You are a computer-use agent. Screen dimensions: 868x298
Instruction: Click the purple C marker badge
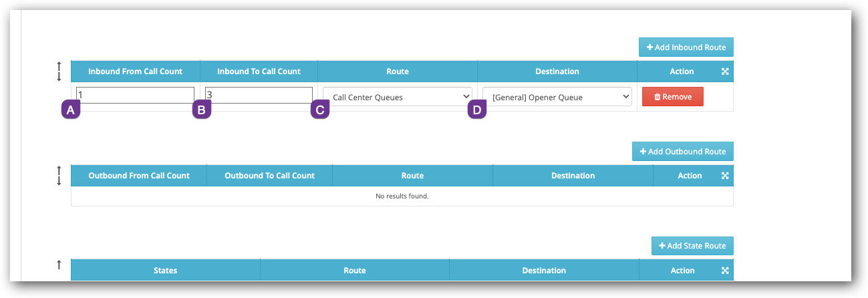[x=320, y=110]
